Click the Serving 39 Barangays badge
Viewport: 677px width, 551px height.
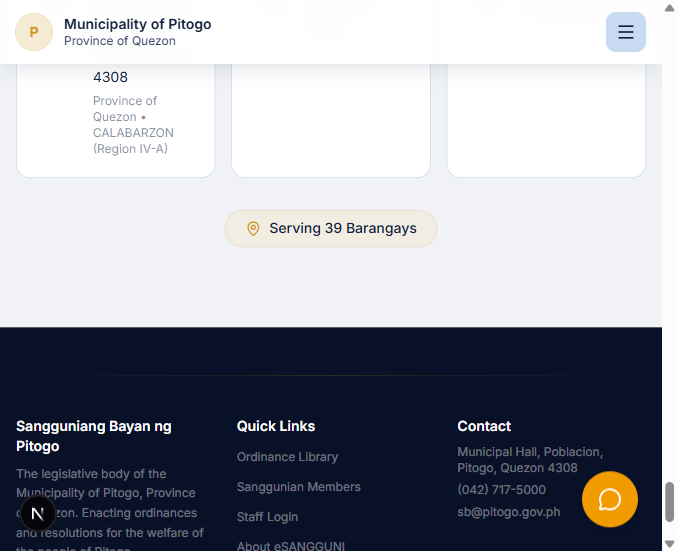331,228
